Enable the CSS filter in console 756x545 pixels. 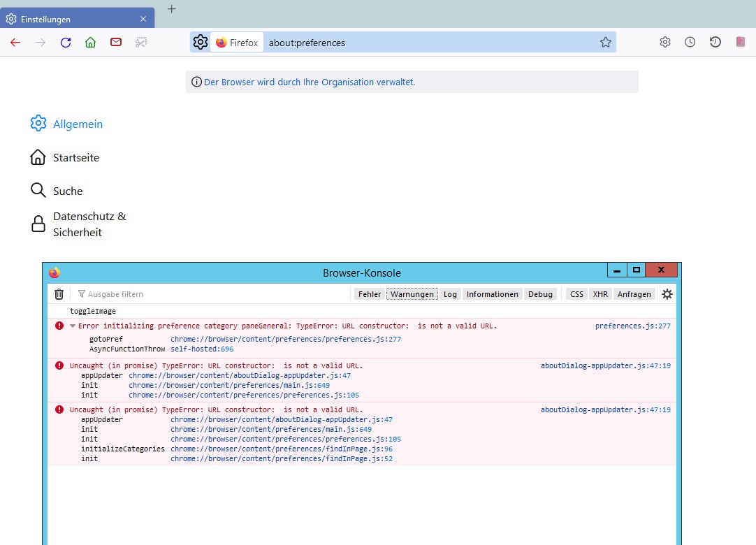tap(576, 294)
